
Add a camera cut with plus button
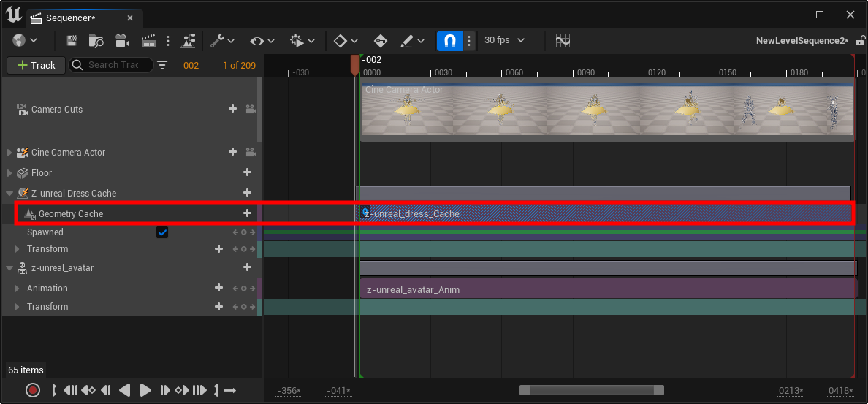click(233, 109)
